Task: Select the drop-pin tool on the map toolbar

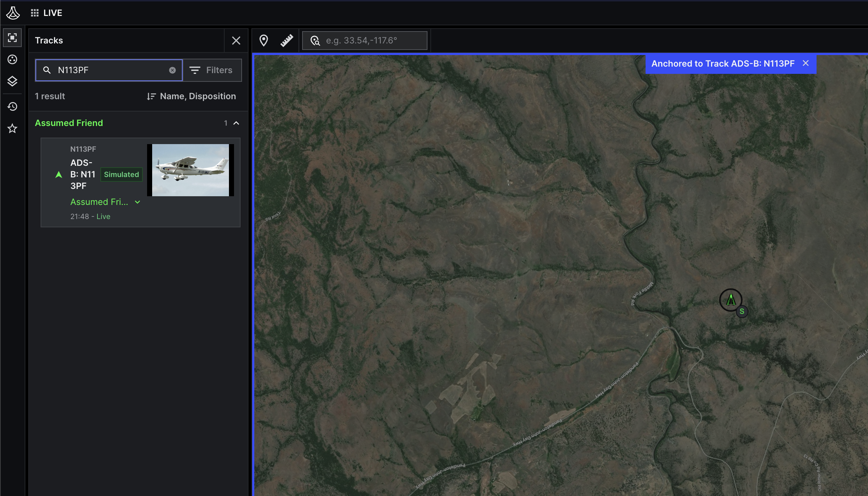Action: [264, 40]
